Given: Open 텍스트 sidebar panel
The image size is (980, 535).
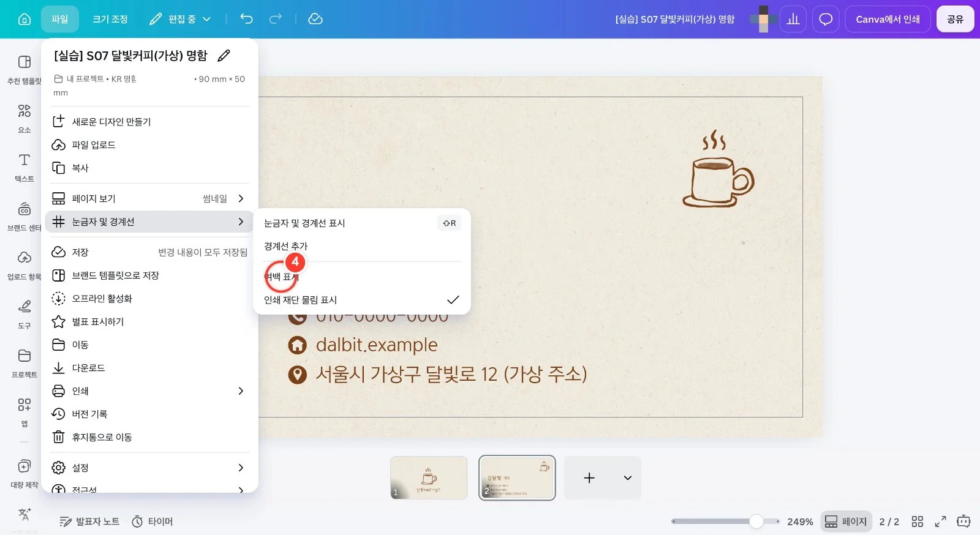Looking at the screenshot, I should click(24, 167).
